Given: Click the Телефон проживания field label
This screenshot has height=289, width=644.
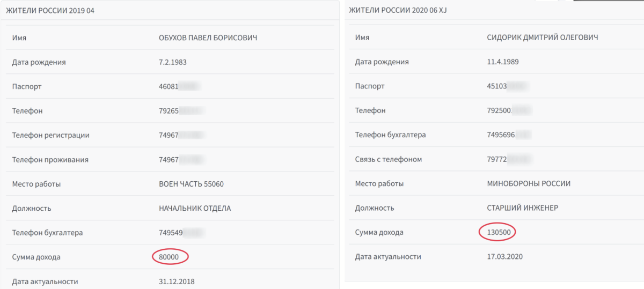Looking at the screenshot, I should pos(50,160).
